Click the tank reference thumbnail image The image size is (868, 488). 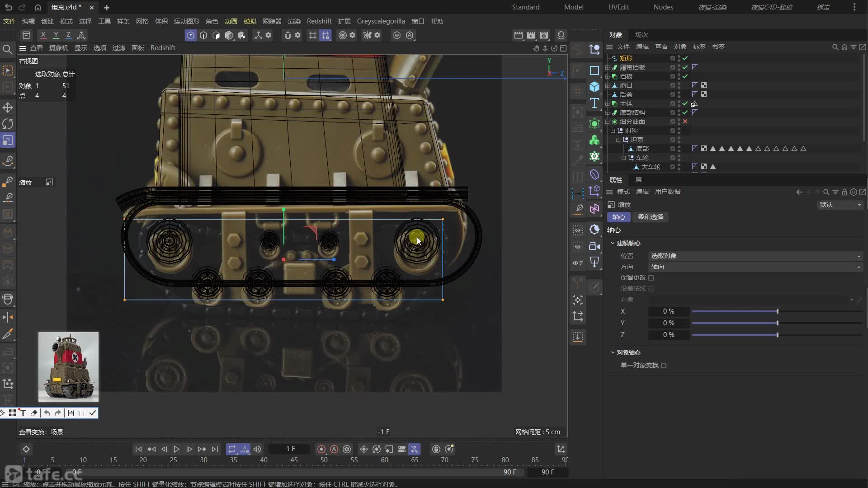coord(68,367)
